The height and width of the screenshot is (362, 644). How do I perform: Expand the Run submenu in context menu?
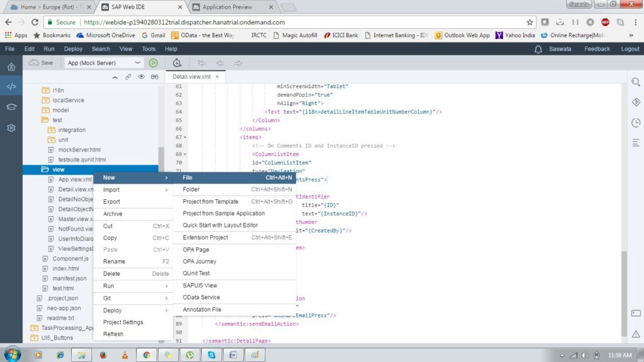click(x=133, y=286)
